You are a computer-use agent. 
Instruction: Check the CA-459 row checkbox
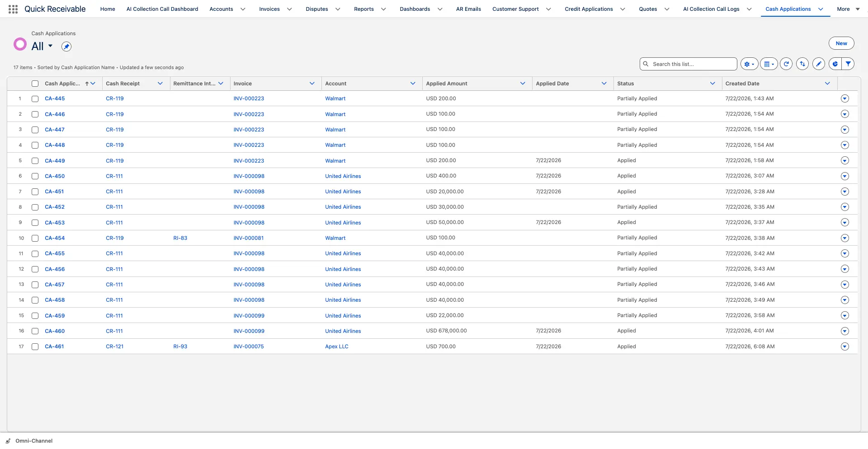point(35,316)
